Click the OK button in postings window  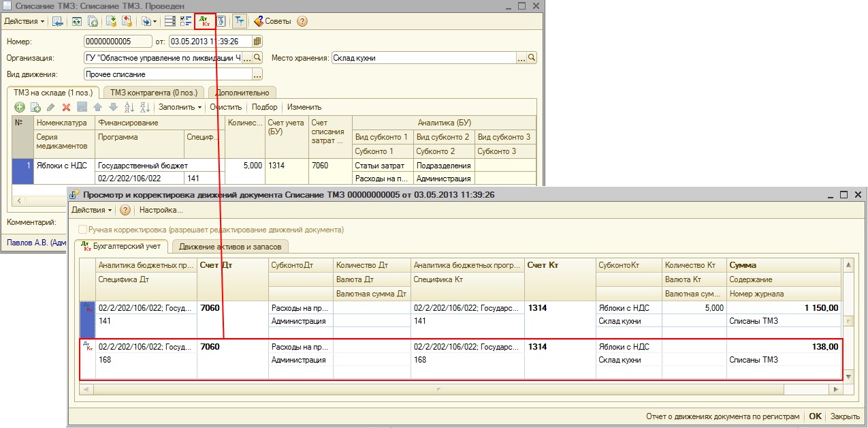click(815, 416)
